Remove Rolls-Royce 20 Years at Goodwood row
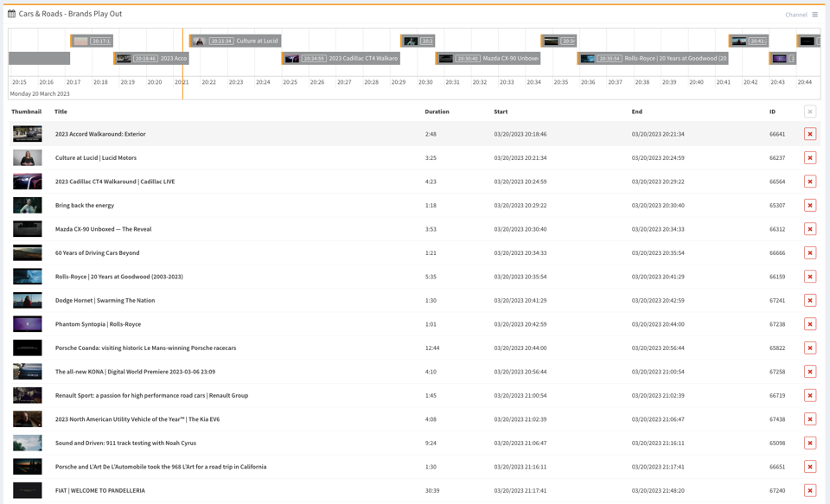 (809, 277)
